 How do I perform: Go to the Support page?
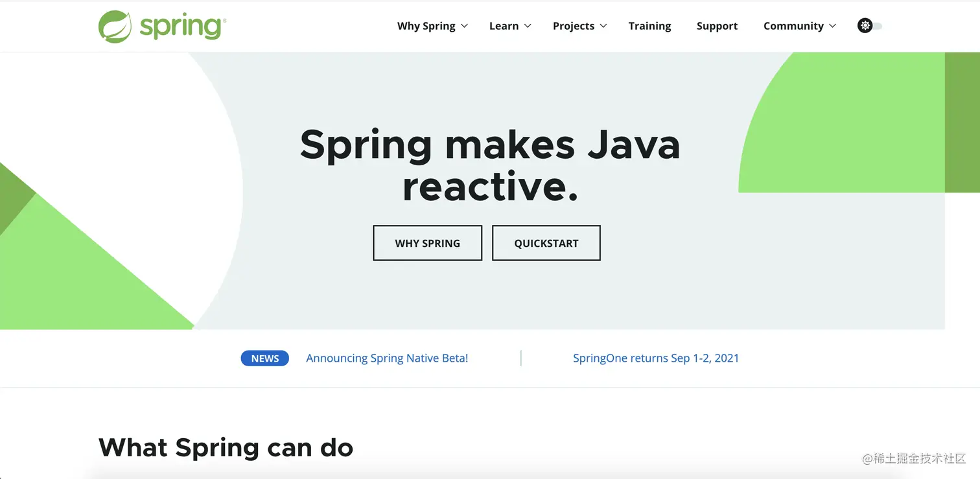pos(717,26)
